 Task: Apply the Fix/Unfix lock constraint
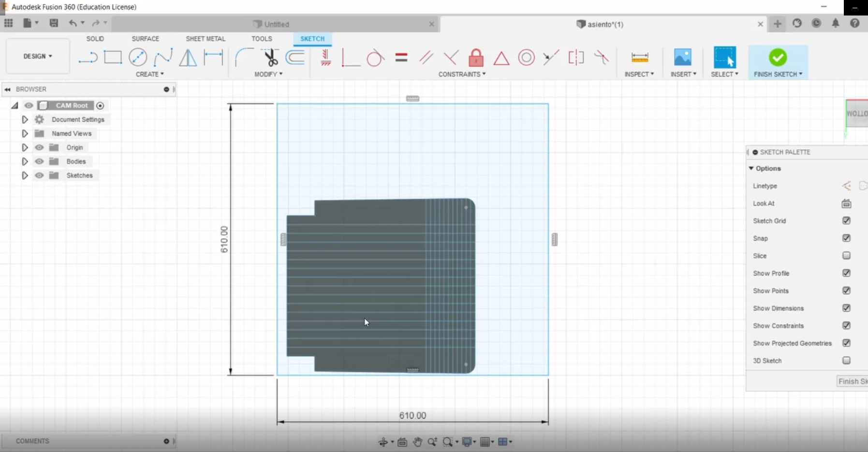[x=476, y=58]
